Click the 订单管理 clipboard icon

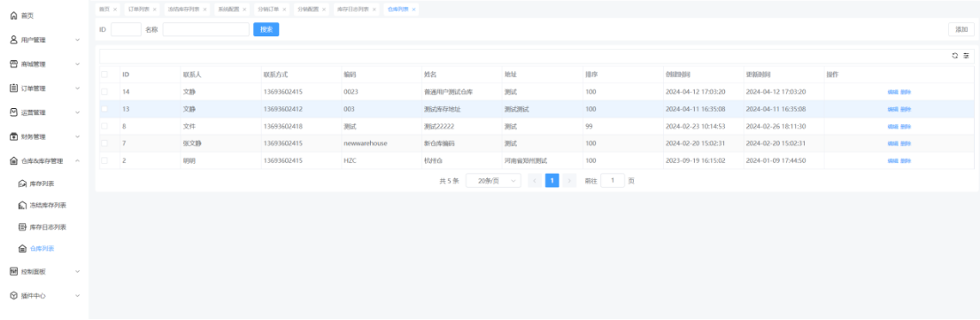[14, 89]
